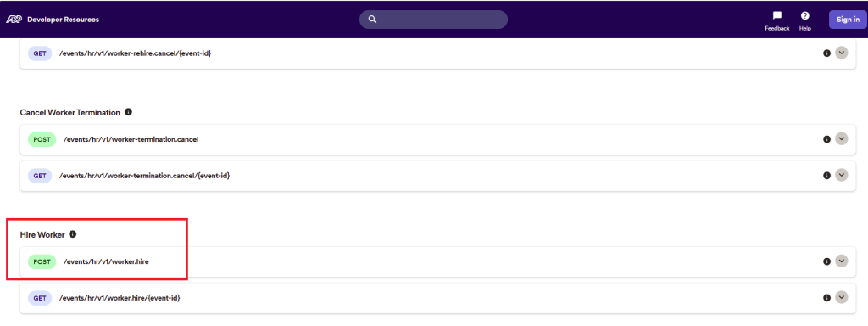The image size is (868, 326).
Task: Click into the top search field
Action: click(433, 20)
